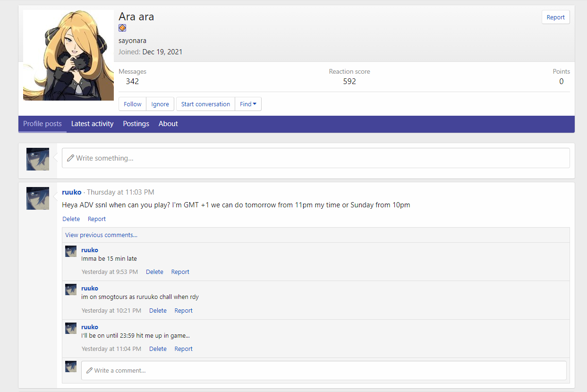The height and width of the screenshot is (392, 587).
Task: Click the Ara ara username heading
Action: point(136,17)
